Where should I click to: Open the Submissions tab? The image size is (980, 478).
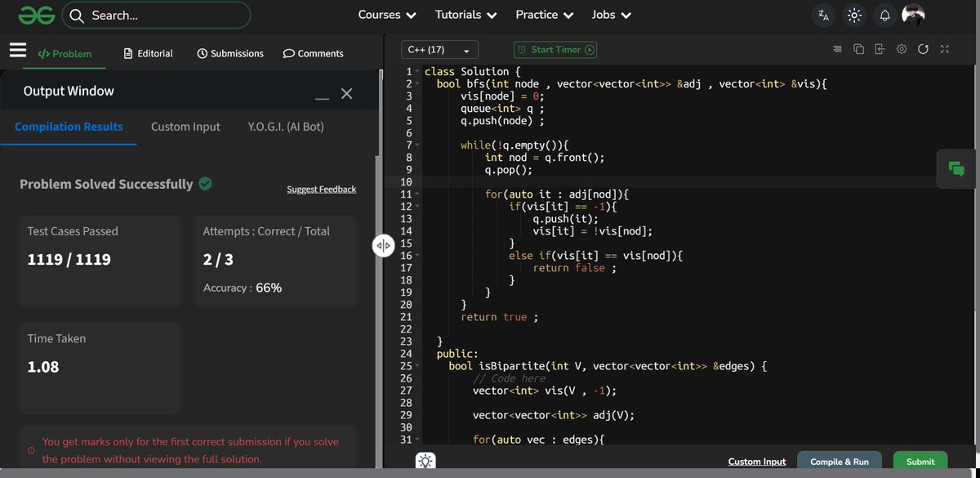click(x=230, y=53)
